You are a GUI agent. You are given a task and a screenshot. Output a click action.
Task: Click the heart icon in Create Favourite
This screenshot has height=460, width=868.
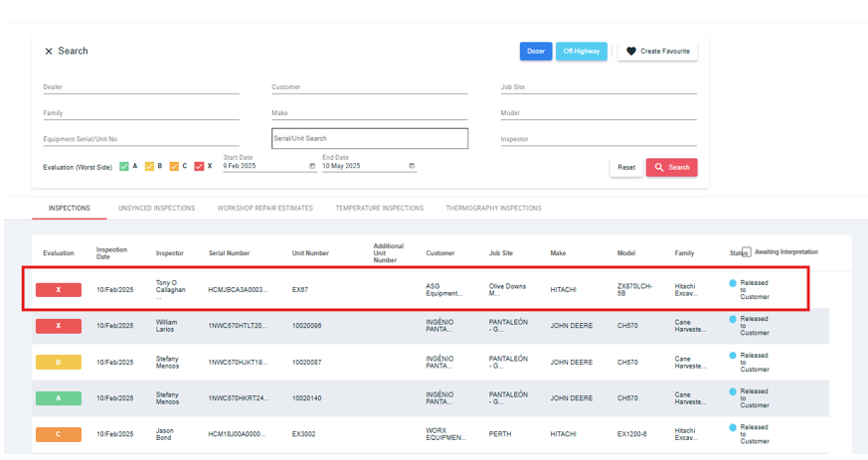630,52
